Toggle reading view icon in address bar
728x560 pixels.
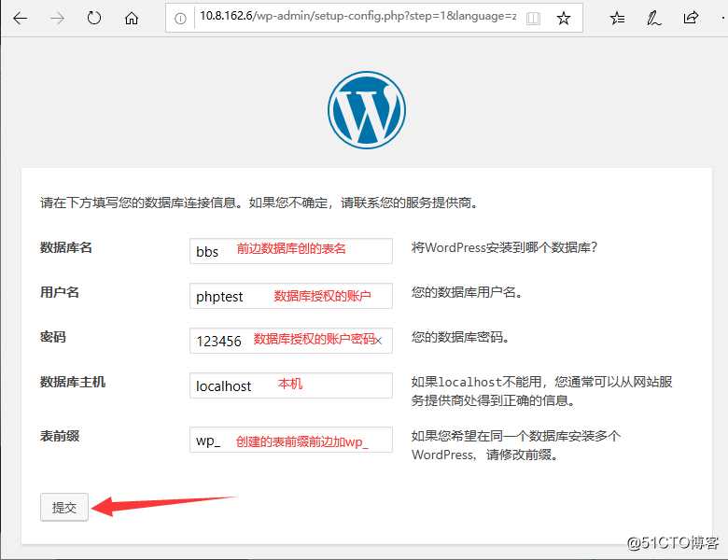coord(534,19)
